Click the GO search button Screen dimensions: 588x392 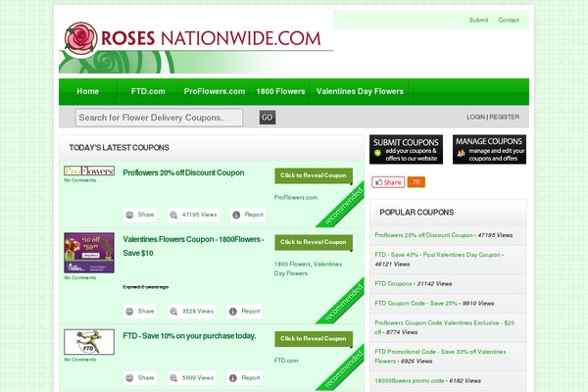click(x=268, y=118)
